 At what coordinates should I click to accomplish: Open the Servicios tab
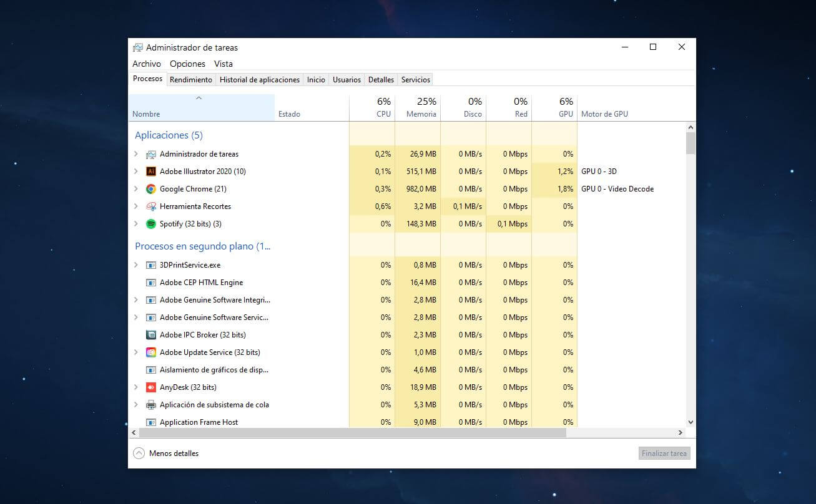coord(416,80)
